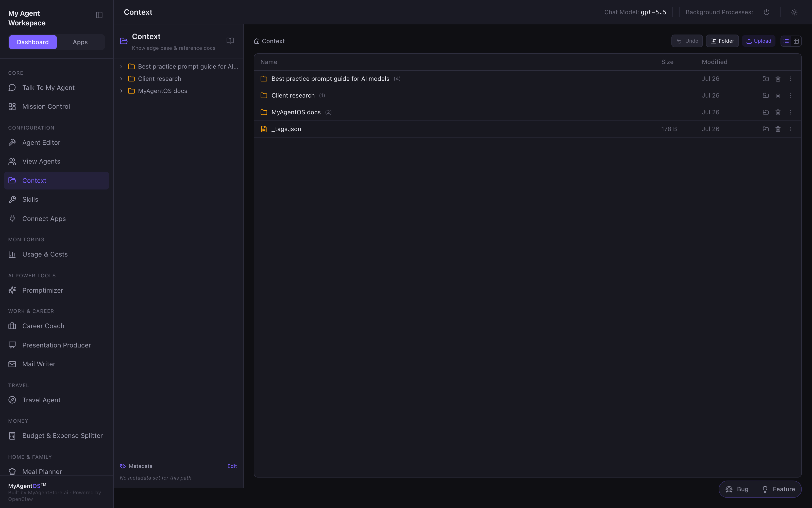The height and width of the screenshot is (508, 812).
Task: Open the Skills page
Action: (x=56, y=200)
